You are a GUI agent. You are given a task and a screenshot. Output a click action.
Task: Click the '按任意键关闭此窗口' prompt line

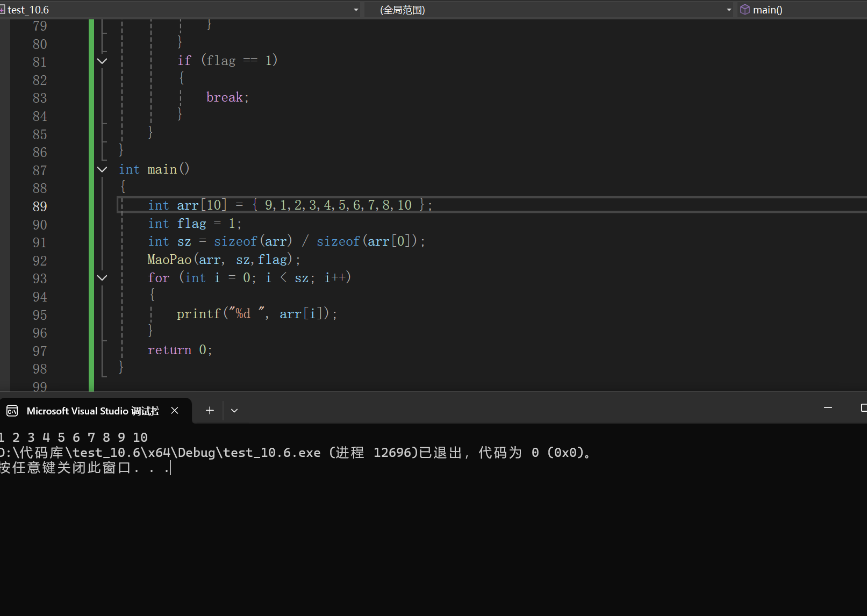pos(85,468)
